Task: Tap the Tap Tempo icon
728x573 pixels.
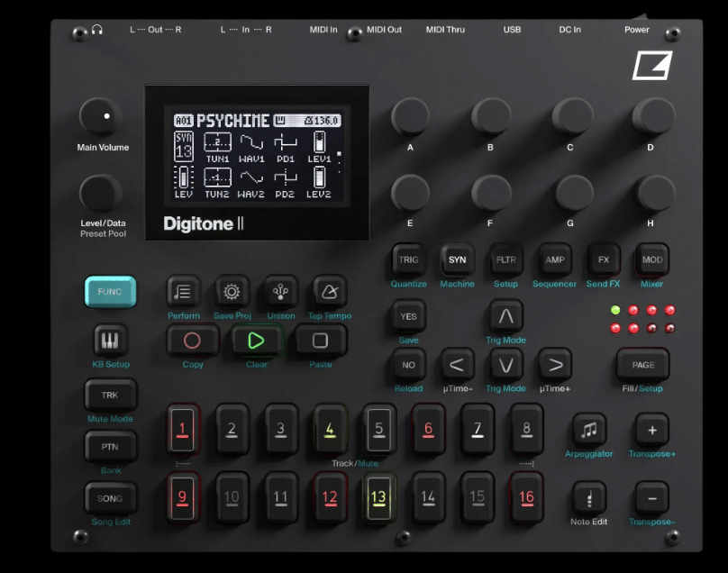Action: (x=328, y=292)
